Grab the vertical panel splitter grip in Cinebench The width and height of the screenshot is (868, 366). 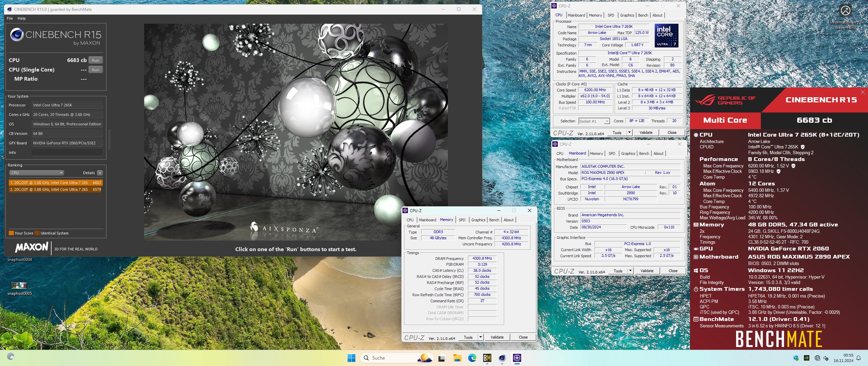coord(109,139)
